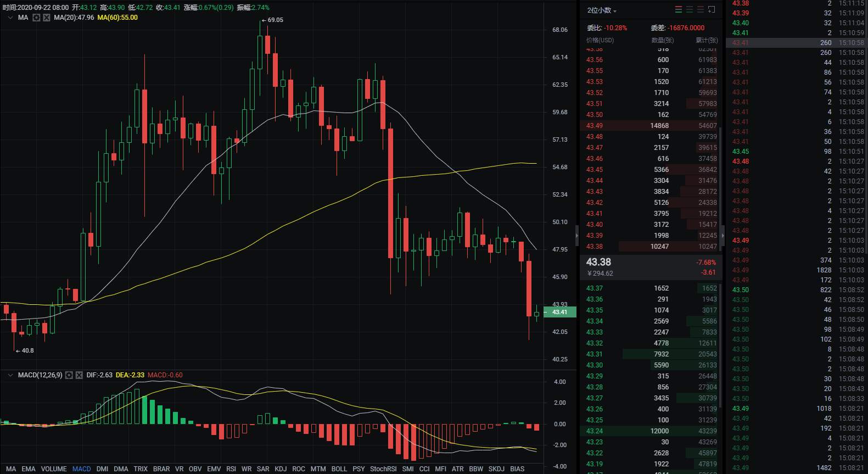
Task: Select the BRAR indicator tab
Action: 161,469
